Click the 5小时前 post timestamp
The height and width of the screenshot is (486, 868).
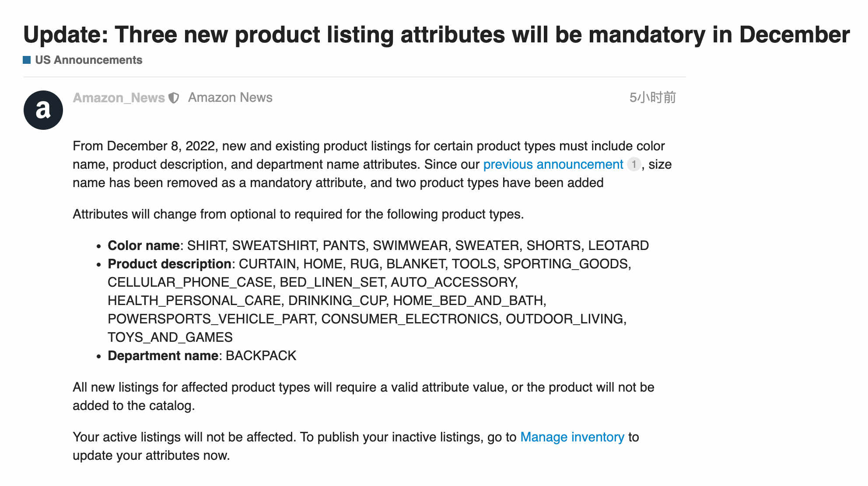[652, 97]
